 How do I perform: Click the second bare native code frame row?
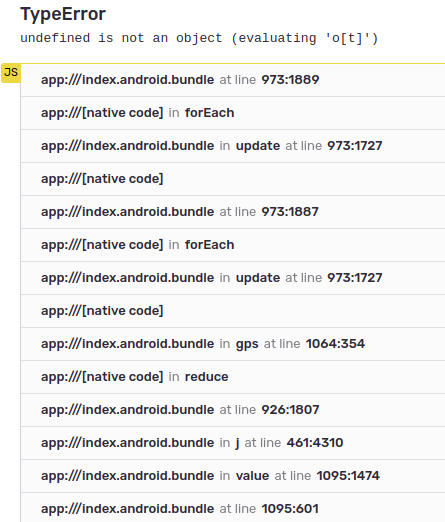pos(233,311)
